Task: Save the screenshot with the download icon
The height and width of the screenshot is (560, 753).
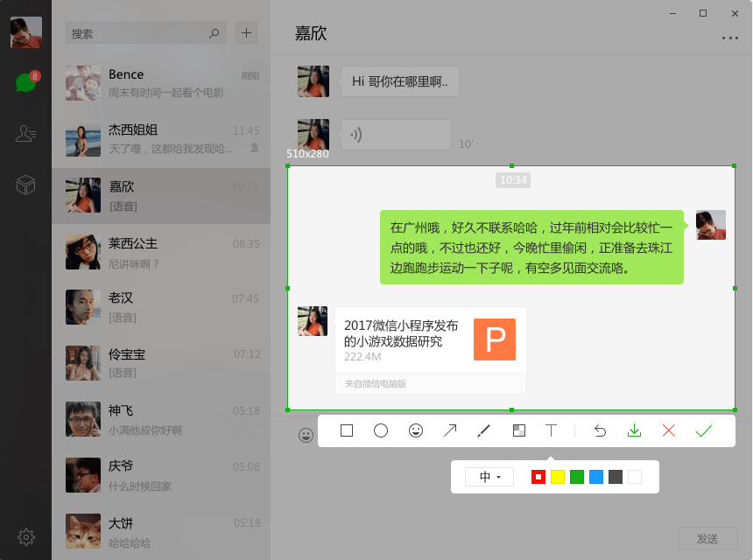Action: [x=635, y=430]
